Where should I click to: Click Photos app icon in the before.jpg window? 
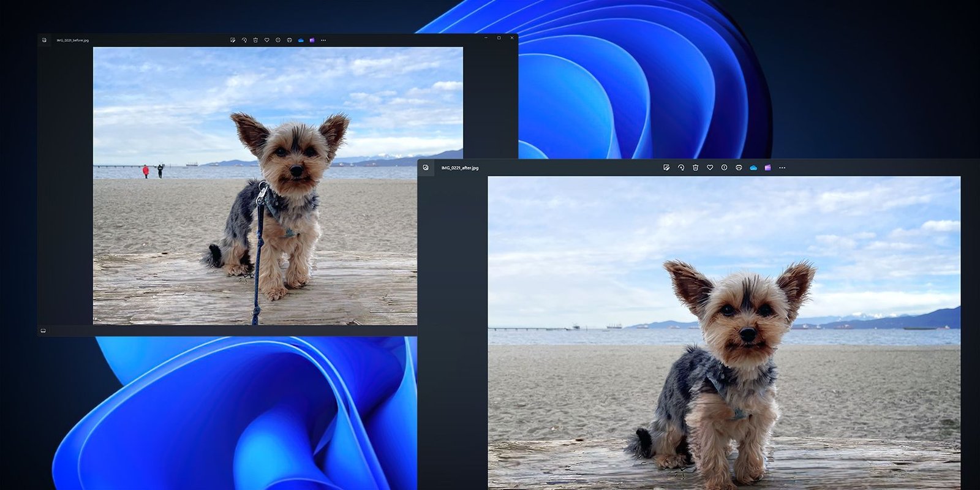(x=44, y=40)
